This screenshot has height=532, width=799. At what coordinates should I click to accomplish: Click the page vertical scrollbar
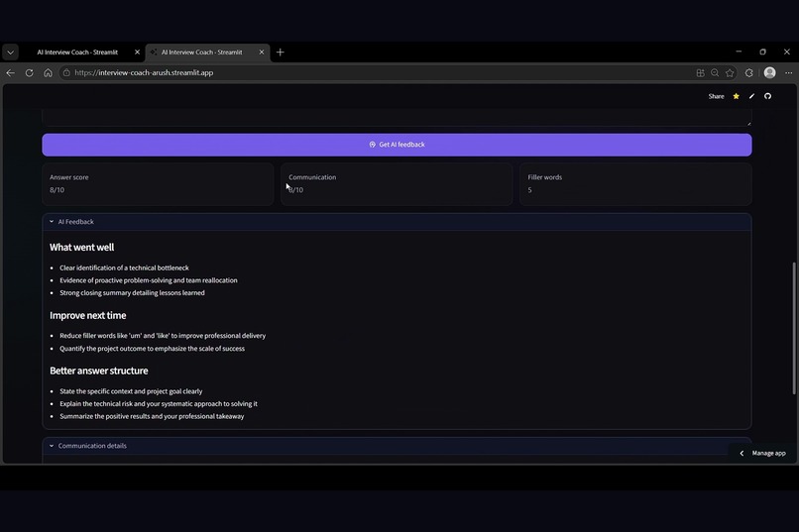(x=793, y=328)
